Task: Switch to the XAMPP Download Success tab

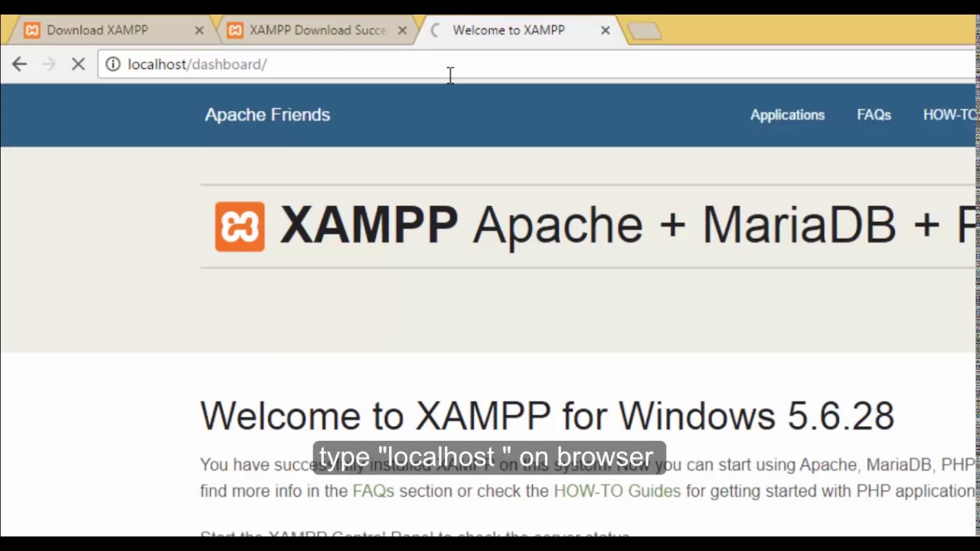Action: [317, 30]
